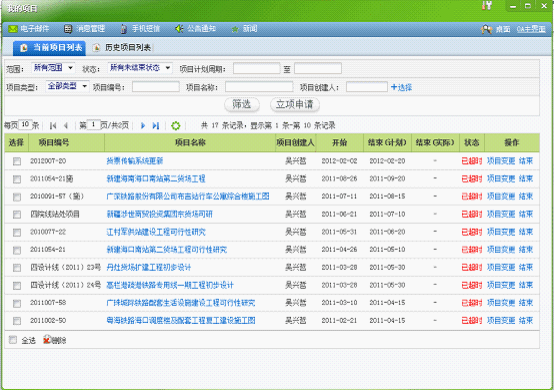Switch to 历史项目列表 tab
This screenshot has height=390, width=554.
pos(122,48)
